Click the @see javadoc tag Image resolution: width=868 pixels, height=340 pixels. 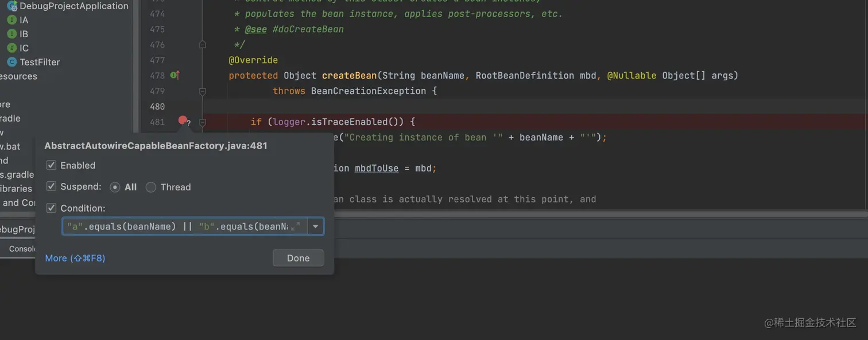tap(255, 29)
